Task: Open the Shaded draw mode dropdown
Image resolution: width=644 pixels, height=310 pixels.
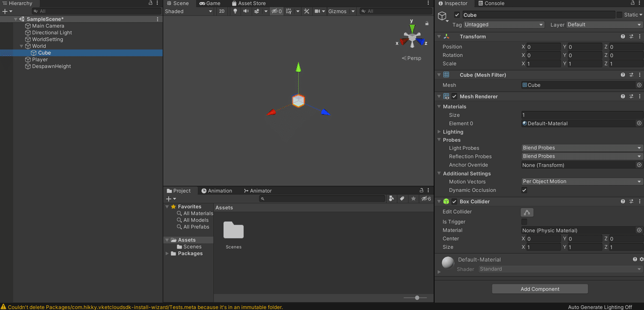Action: (188, 11)
